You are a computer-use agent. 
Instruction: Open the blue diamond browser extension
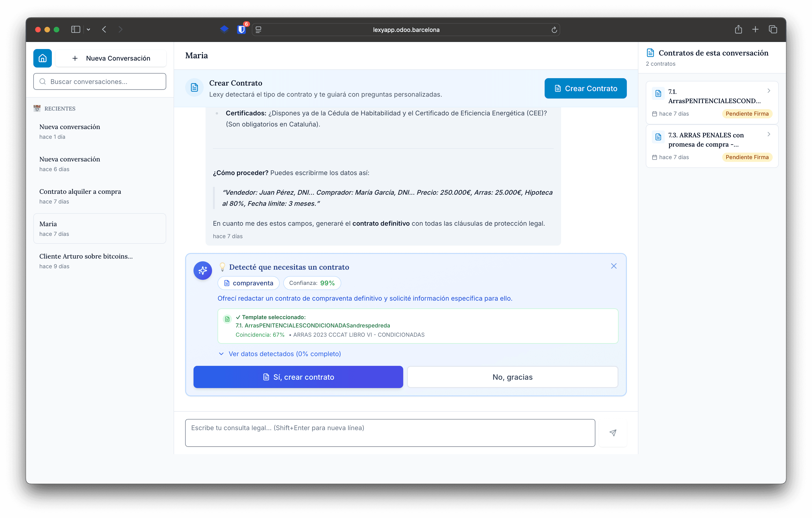tap(224, 30)
